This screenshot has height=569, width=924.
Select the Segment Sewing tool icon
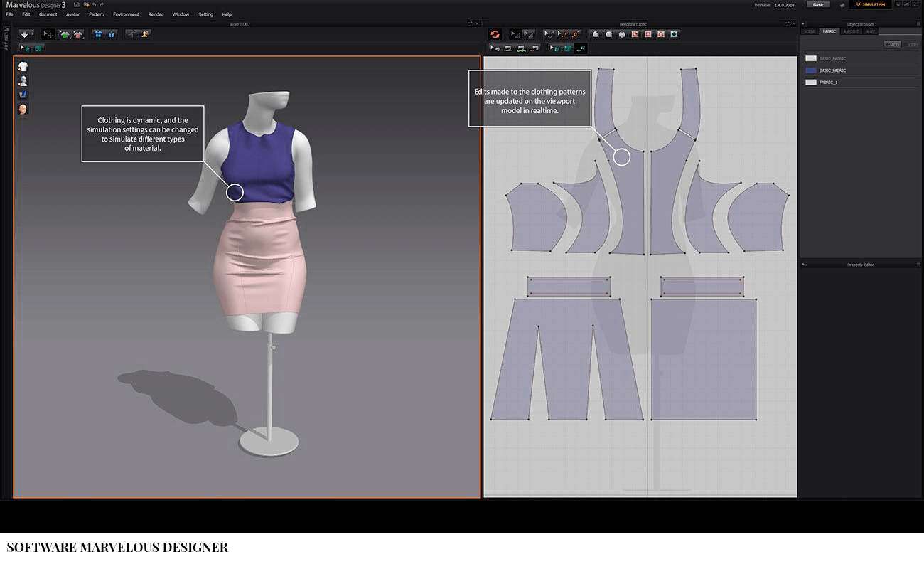[508, 48]
